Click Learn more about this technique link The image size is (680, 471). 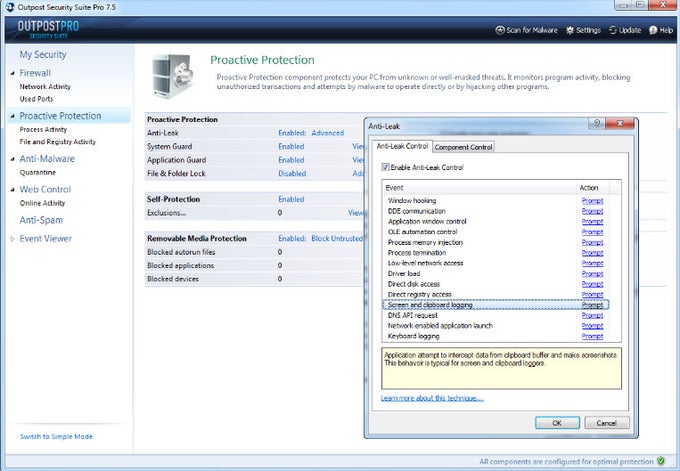pos(432,398)
